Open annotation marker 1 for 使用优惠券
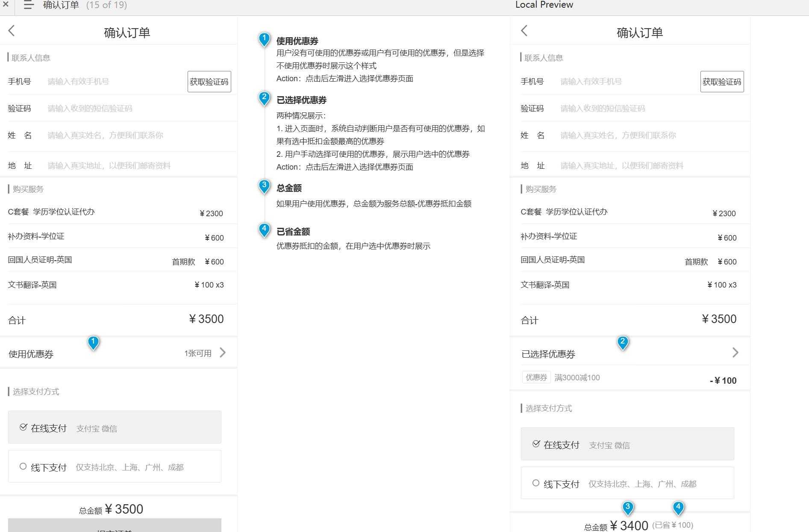809x532 pixels. (x=264, y=38)
